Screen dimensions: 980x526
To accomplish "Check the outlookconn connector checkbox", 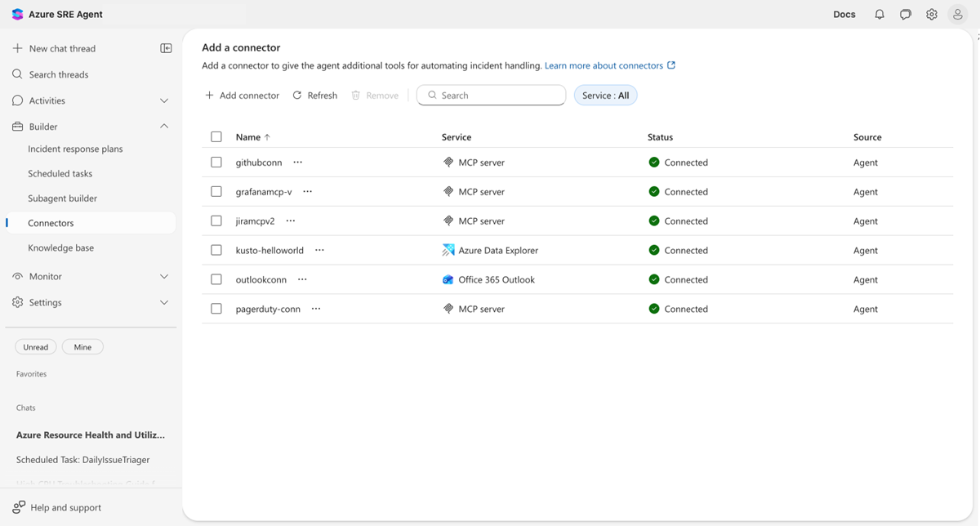I will (216, 279).
